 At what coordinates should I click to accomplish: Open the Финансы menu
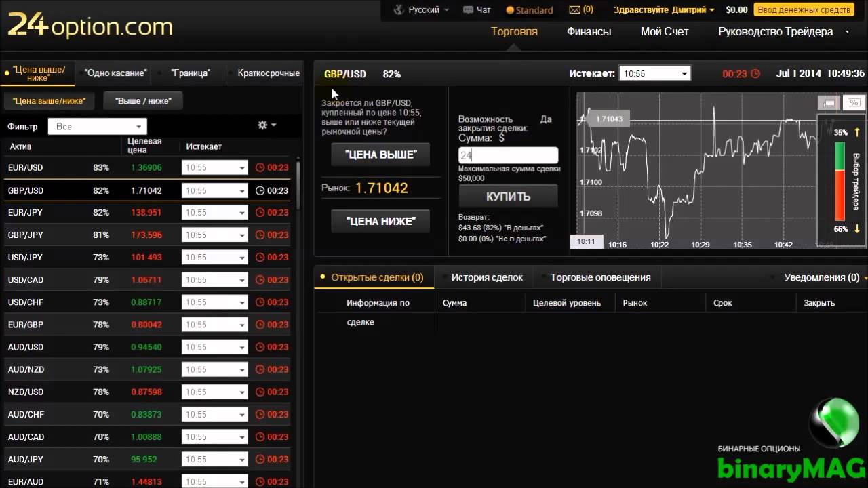tap(589, 31)
